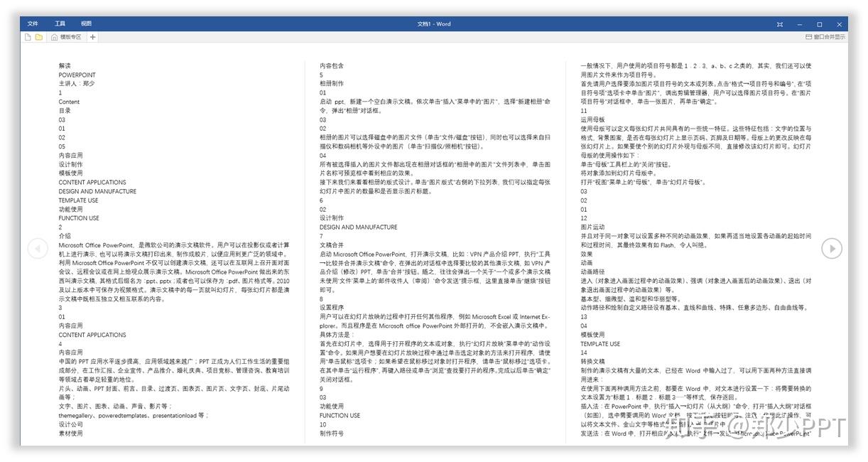Click the DESIGN AND MANUFACTURE line in first column
Image resolution: width=868 pixels, height=462 pixels.
coord(97,191)
